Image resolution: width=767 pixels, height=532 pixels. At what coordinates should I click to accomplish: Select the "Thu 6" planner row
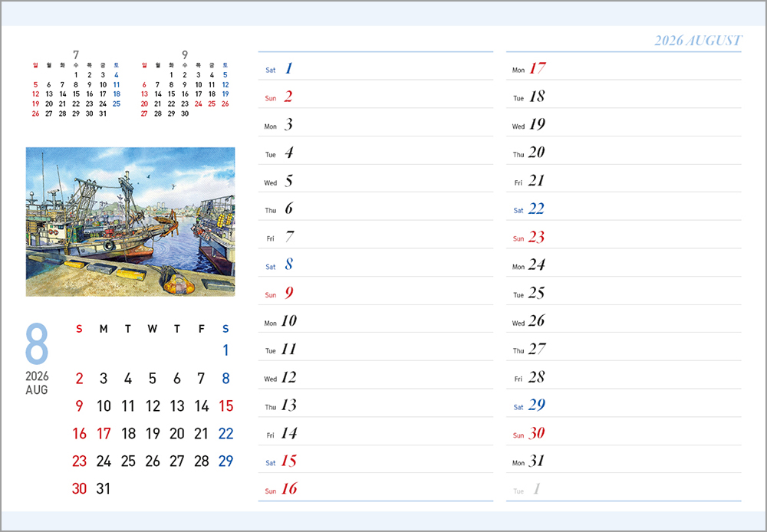pyautogui.click(x=375, y=206)
